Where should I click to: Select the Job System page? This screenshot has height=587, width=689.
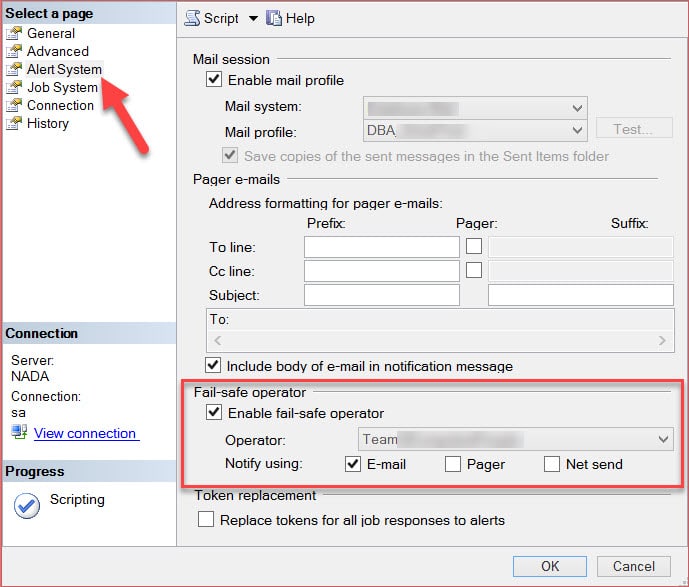point(62,87)
